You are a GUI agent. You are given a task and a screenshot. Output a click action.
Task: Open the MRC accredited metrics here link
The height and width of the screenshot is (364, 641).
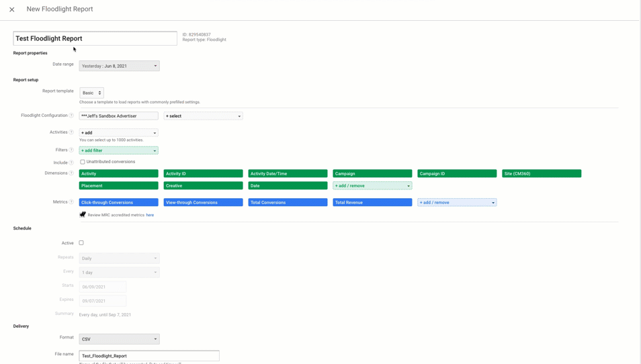point(150,215)
